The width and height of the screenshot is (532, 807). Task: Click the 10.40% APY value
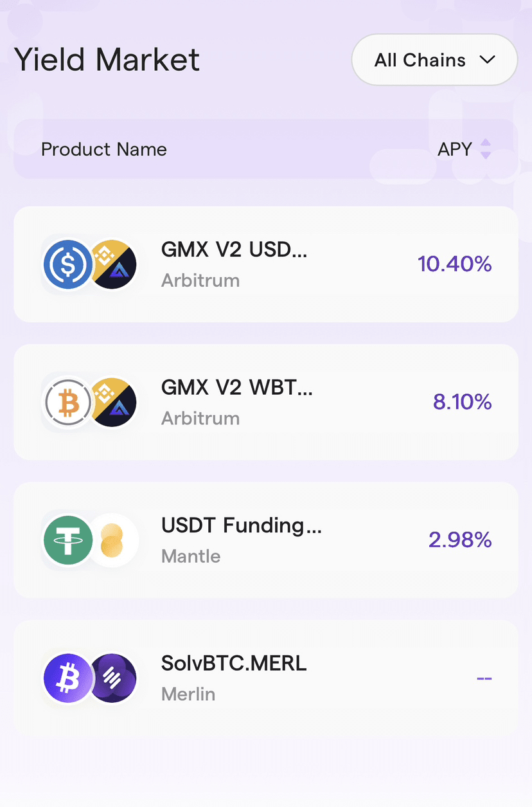pos(455,264)
